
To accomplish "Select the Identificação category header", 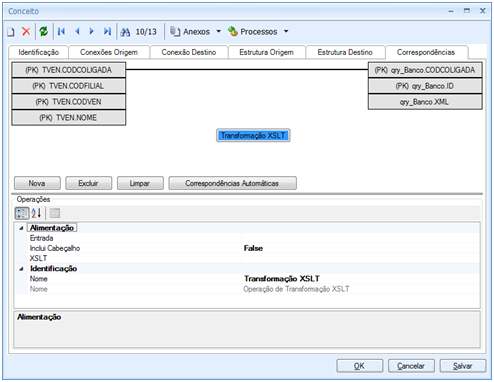I will [x=53, y=269].
